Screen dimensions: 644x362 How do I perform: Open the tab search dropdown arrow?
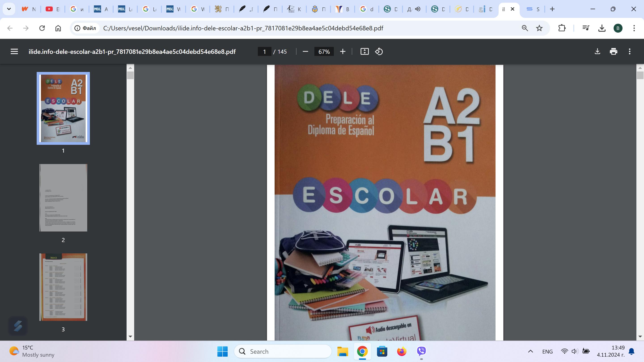pos(9,9)
